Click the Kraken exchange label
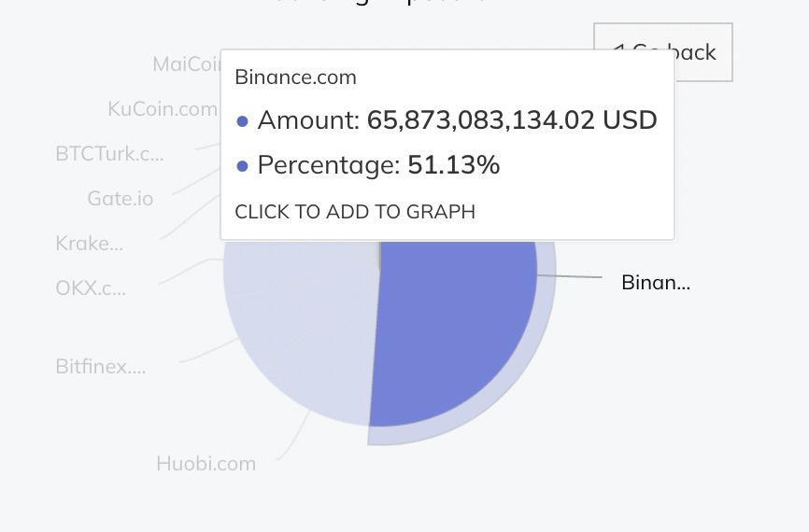 [90, 244]
